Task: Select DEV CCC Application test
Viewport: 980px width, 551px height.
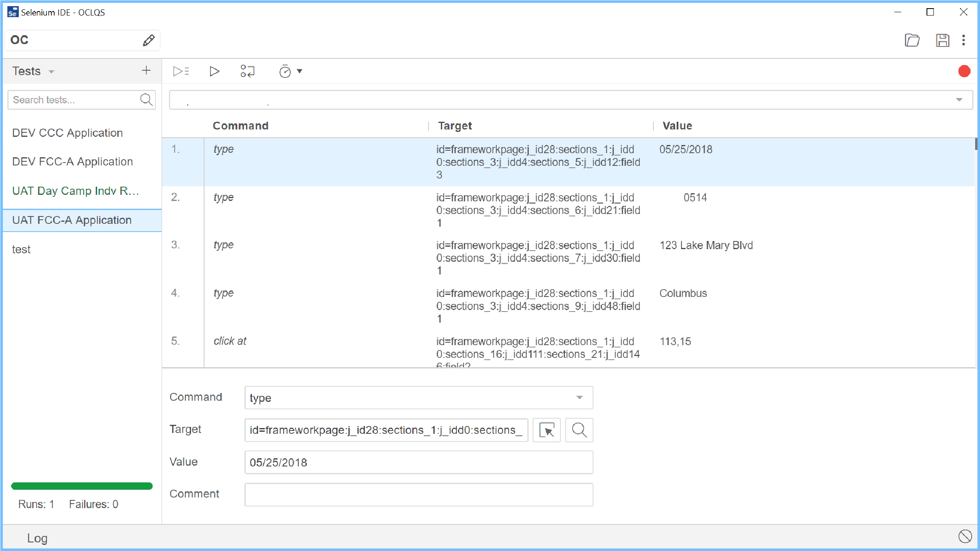Action: [82, 133]
